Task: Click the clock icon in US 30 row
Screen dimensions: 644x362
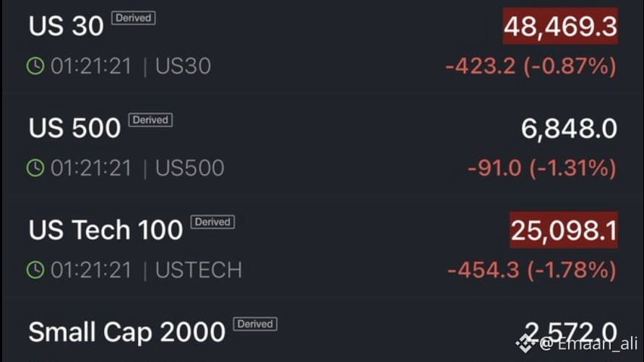Action: point(35,66)
